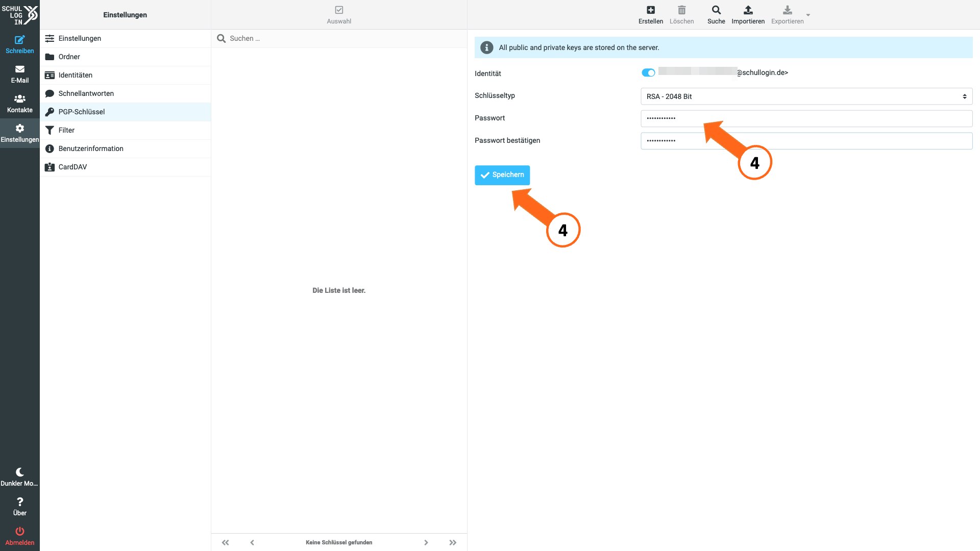The image size is (980, 551).
Task: Click the Erstellen plus icon
Action: point(651,10)
